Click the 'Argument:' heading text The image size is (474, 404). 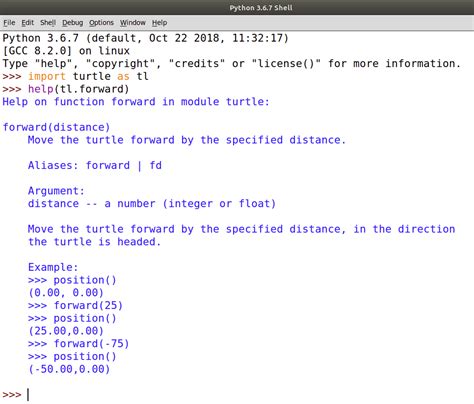click(56, 191)
